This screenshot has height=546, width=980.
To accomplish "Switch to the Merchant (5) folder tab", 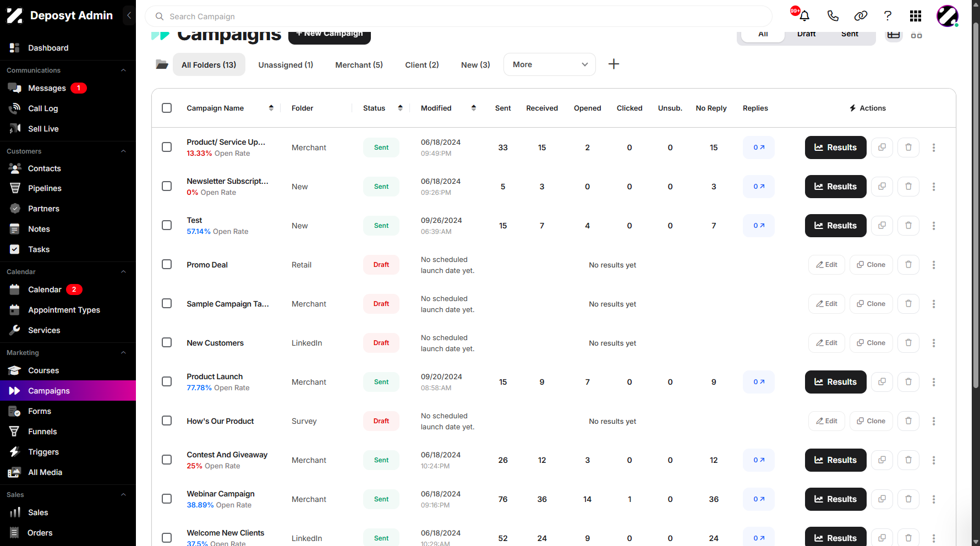I will click(359, 65).
